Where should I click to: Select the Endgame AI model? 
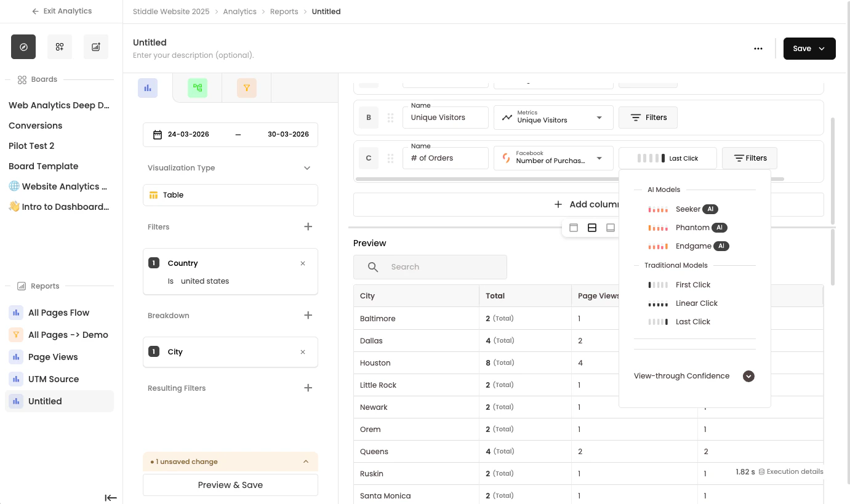coord(689,246)
